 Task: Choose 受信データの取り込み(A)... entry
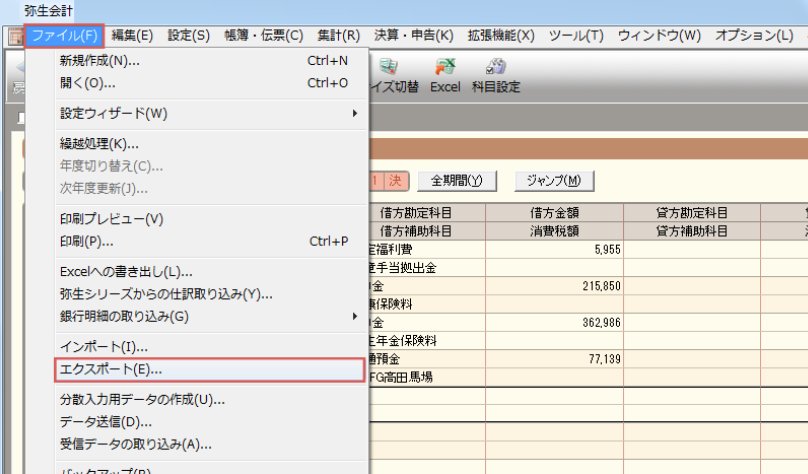click(x=211, y=444)
